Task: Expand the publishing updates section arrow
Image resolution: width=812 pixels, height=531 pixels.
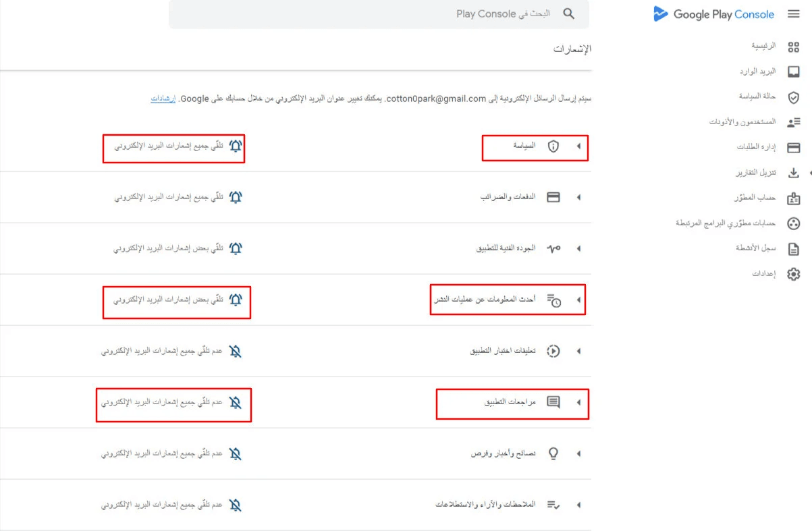Action: pos(578,300)
